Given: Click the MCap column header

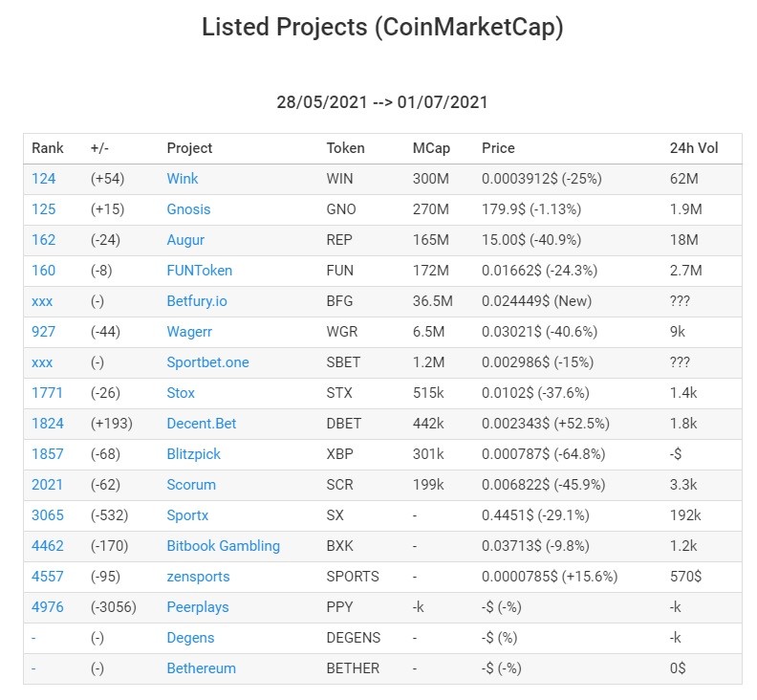Looking at the screenshot, I should (x=431, y=148).
